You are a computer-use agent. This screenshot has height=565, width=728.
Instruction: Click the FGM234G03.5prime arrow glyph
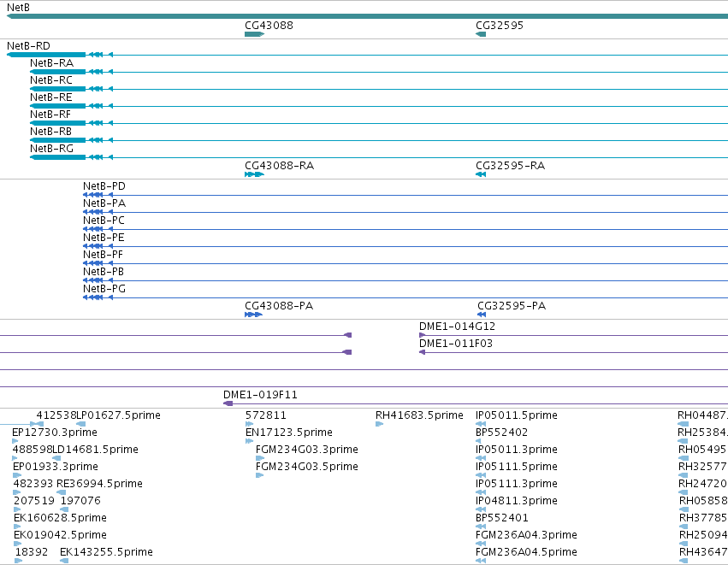coord(259,475)
